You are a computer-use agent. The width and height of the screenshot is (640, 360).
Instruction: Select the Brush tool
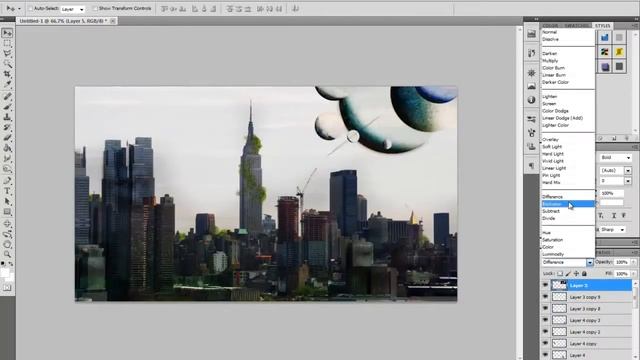point(7,107)
